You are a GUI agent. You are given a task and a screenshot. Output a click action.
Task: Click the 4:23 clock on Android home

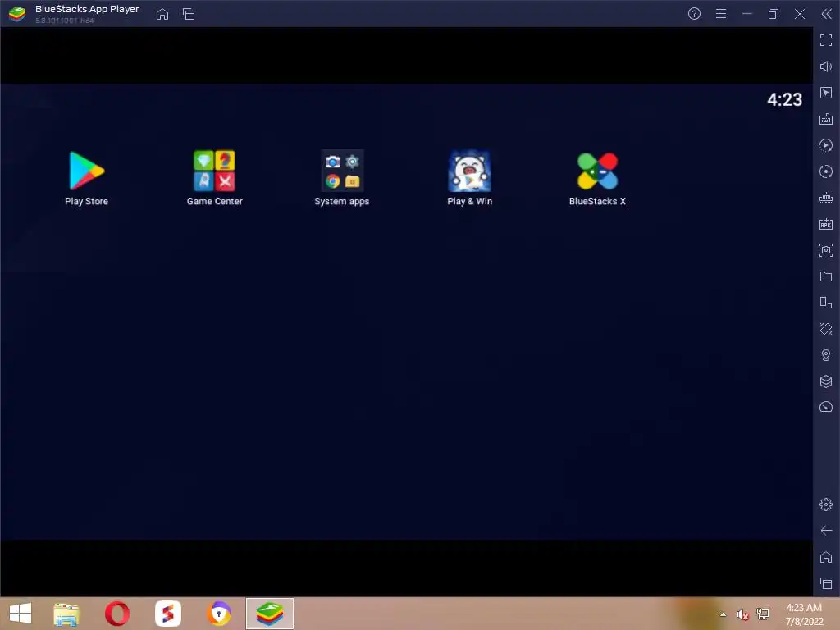[784, 99]
